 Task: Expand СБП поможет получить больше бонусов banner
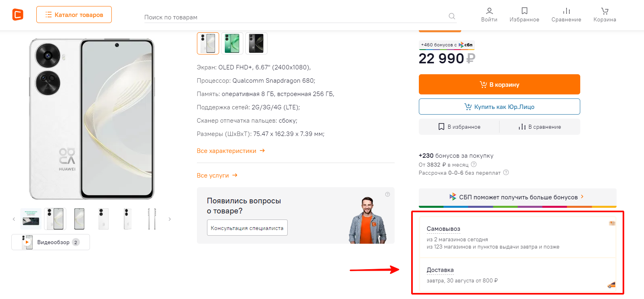pos(517,197)
